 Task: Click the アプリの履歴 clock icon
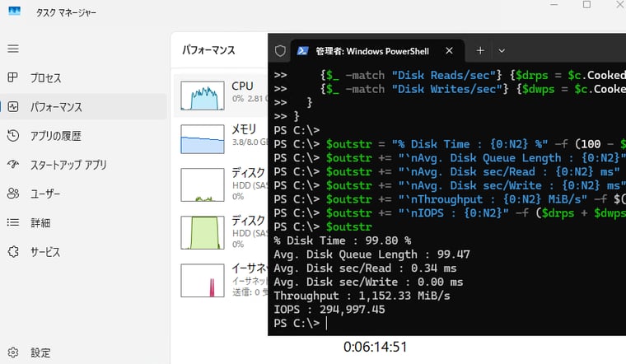coord(13,136)
